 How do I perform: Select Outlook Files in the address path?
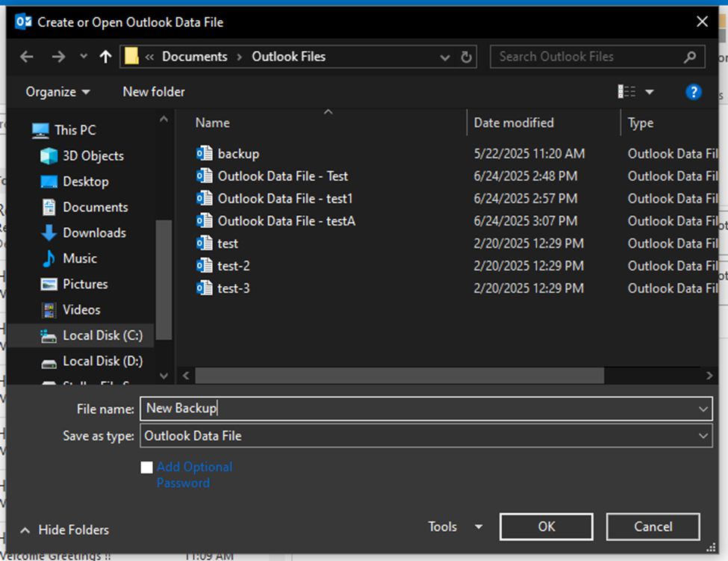tap(288, 57)
